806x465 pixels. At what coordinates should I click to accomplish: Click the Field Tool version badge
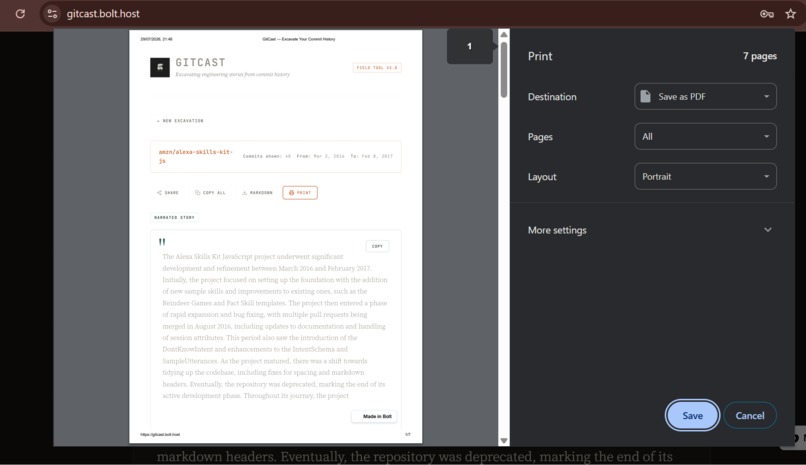coord(377,67)
